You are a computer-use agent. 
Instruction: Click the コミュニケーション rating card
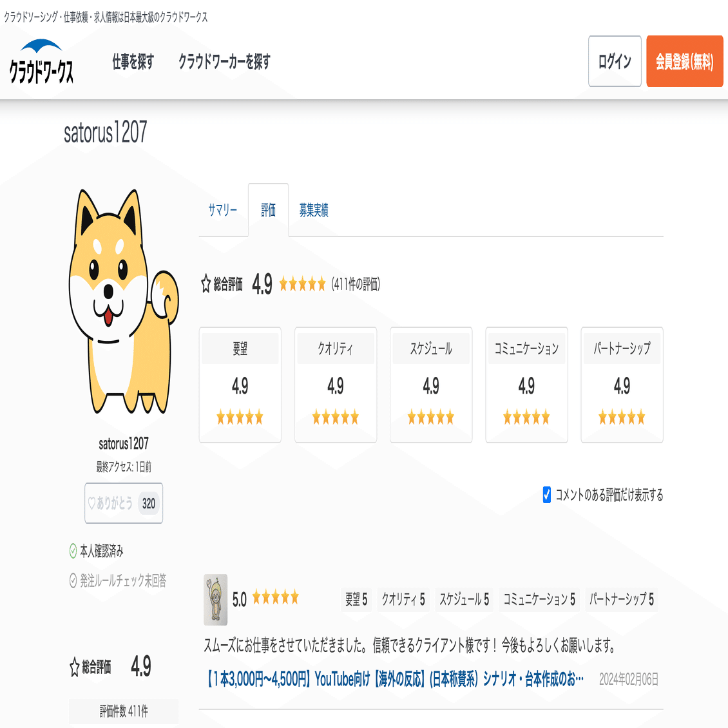click(x=526, y=385)
